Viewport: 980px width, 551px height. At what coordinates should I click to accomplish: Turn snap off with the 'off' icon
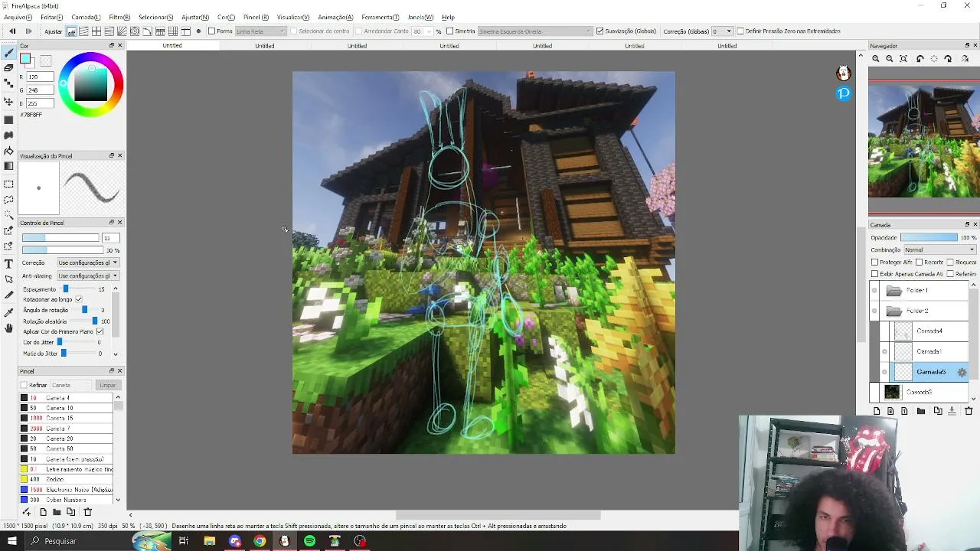click(x=71, y=31)
